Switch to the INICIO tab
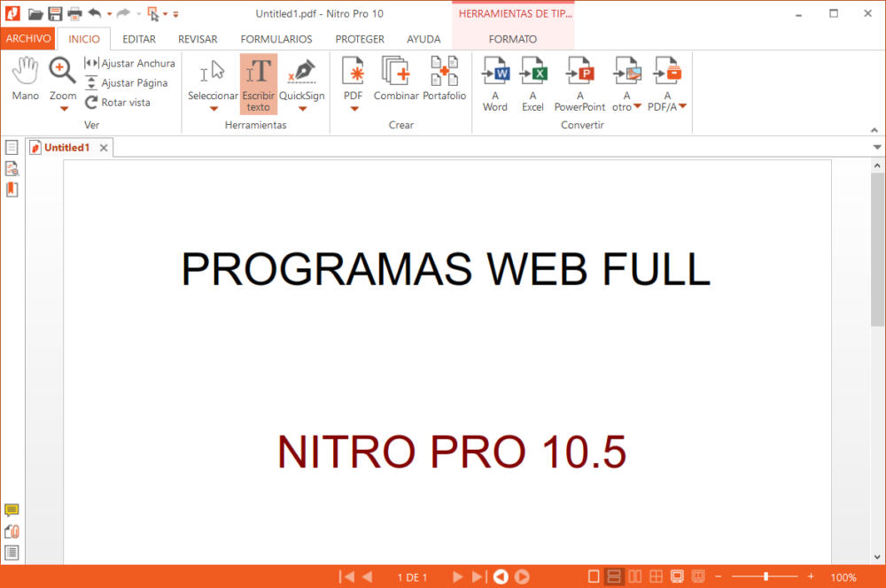The image size is (886, 588). pyautogui.click(x=84, y=39)
